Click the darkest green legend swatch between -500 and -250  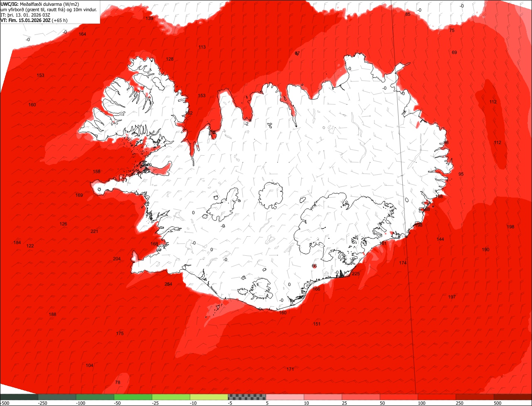coord(19,397)
